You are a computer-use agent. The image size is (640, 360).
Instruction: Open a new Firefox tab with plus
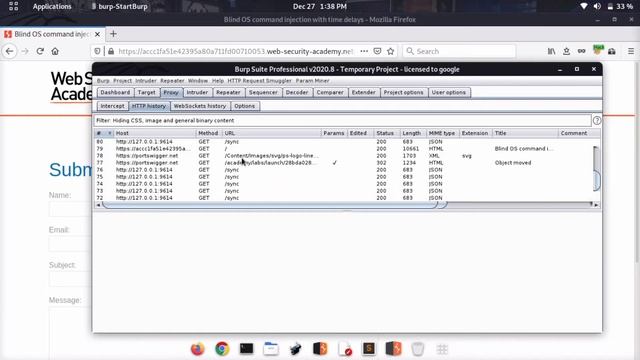[113, 34]
